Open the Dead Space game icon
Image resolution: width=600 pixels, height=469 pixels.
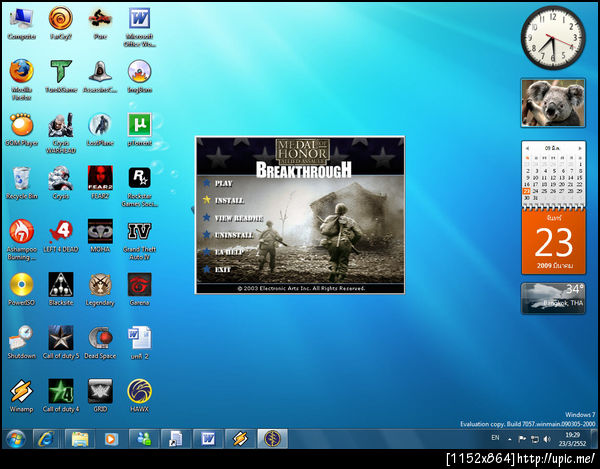(100, 342)
